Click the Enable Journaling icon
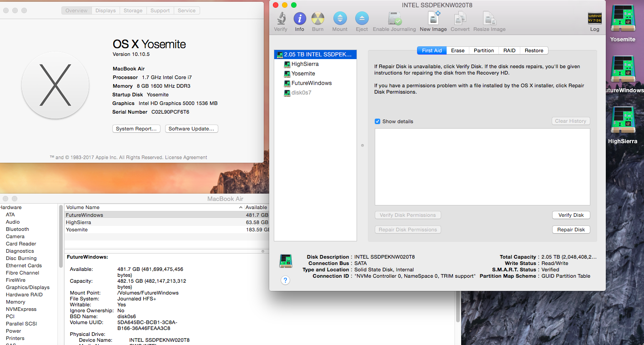Image resolution: width=644 pixels, height=345 pixels. click(394, 19)
